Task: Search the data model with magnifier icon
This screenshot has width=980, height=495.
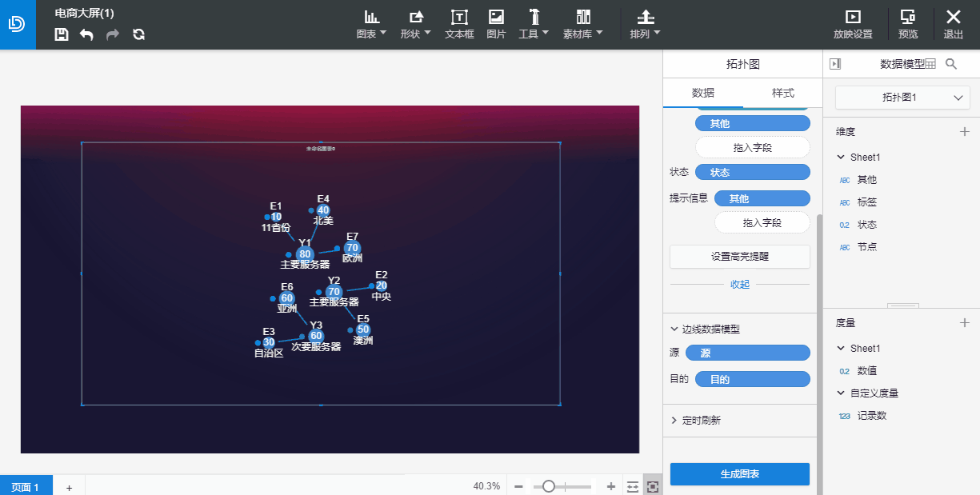Action: [x=951, y=64]
